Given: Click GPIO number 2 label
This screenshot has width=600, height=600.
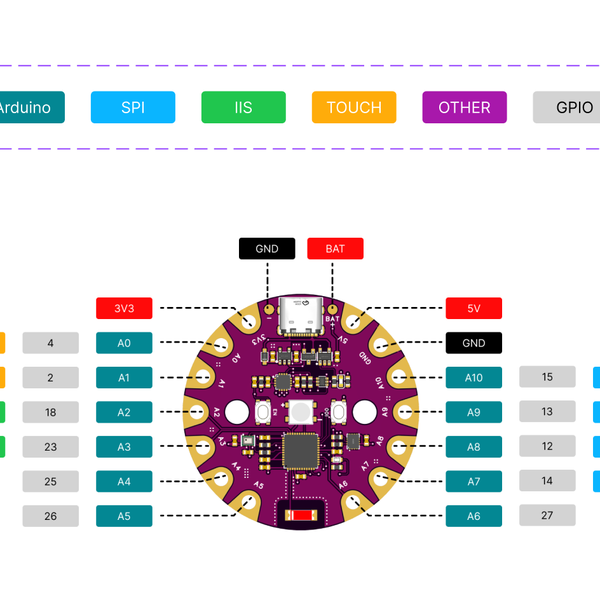Looking at the screenshot, I should [x=51, y=378].
